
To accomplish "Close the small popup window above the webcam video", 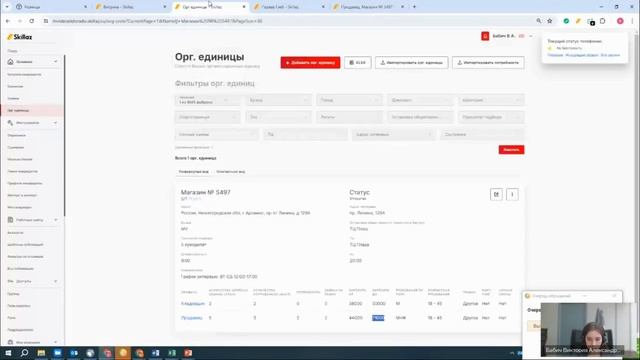I will tap(614, 296).
